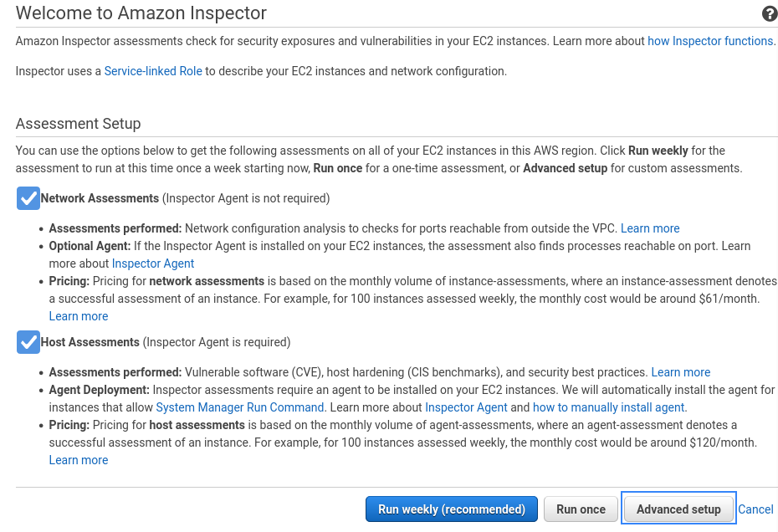The height and width of the screenshot is (532, 778).
Task: Click the Host Assessments label text
Action: click(90, 342)
